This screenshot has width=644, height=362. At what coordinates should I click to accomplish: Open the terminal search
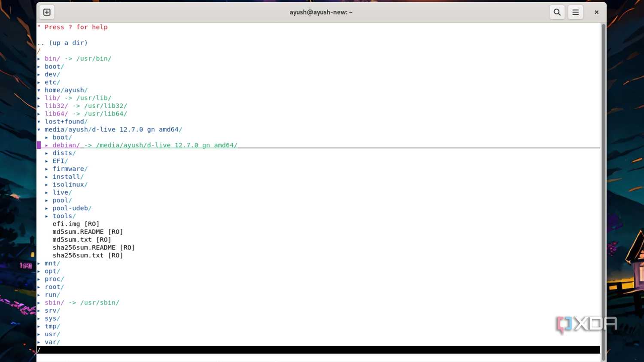click(x=557, y=12)
